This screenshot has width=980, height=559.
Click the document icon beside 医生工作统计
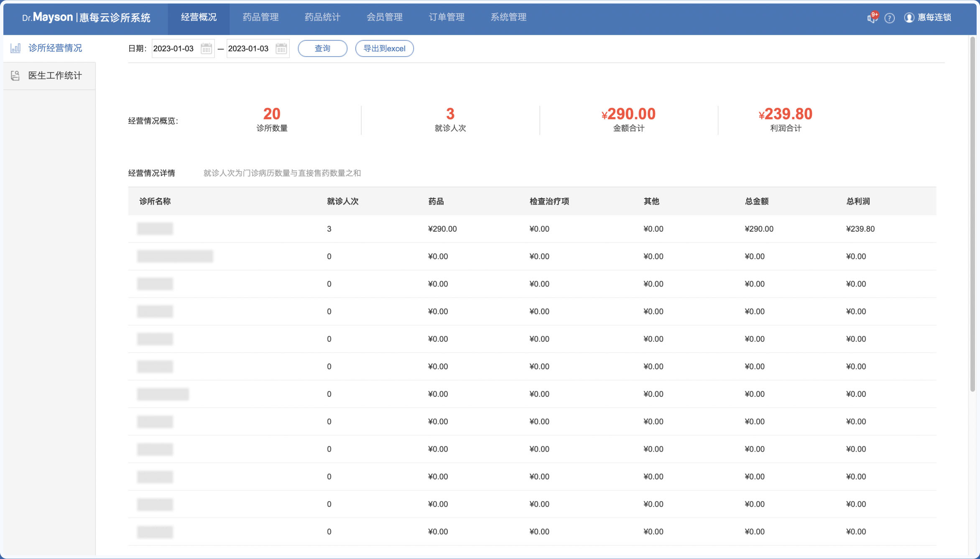coord(15,76)
